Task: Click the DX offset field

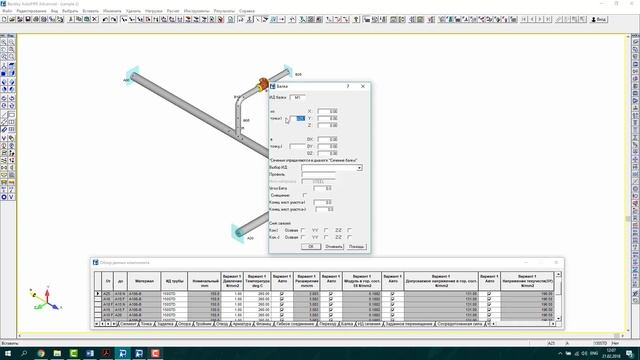Action: tap(328, 139)
